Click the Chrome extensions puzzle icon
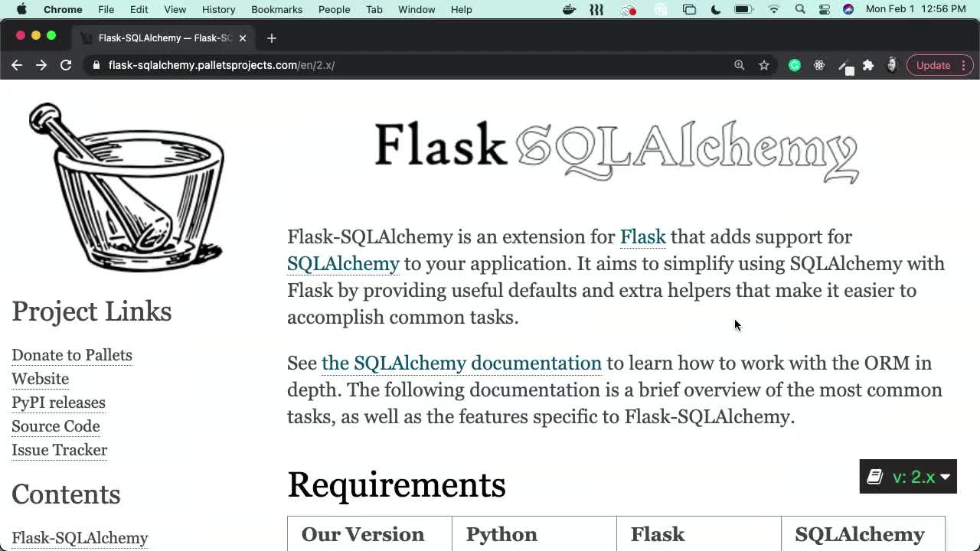 coord(868,65)
